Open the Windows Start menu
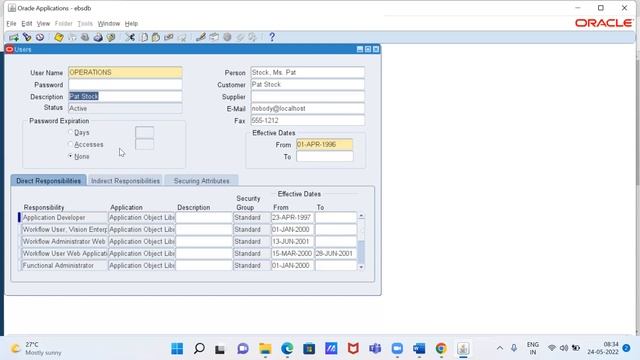Screen dimensions: 640x360 tap(177, 349)
